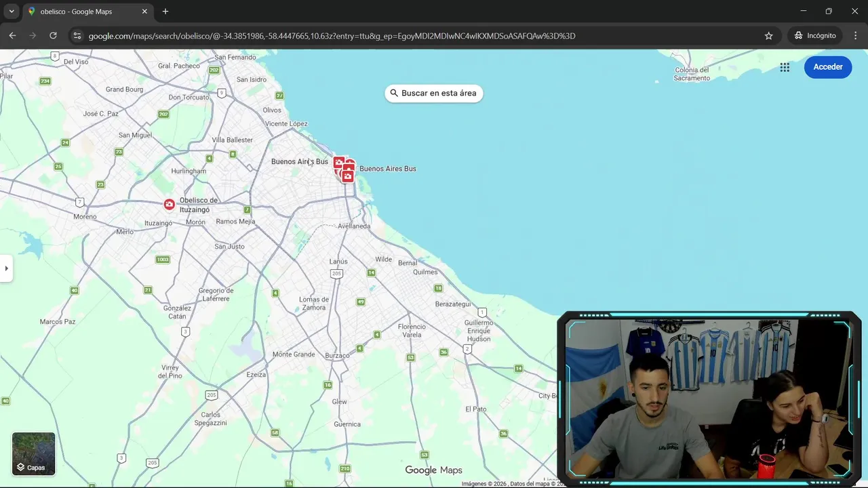The height and width of the screenshot is (488, 868).
Task: Click the El Pato map label
Action: point(476,409)
